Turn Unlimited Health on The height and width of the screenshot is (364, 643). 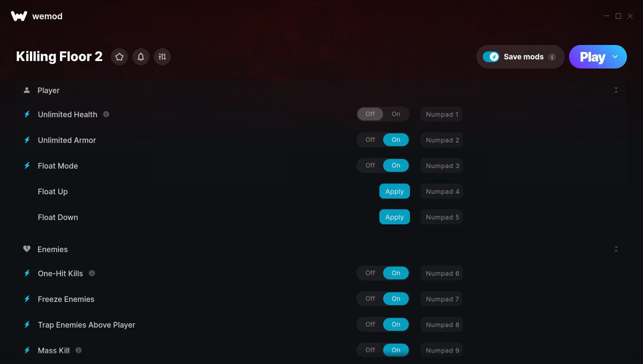click(396, 114)
